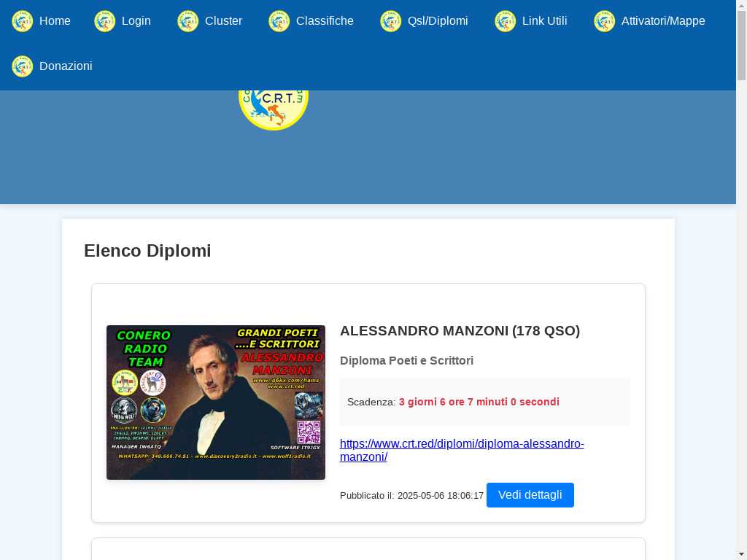This screenshot has width=747, height=560.
Task: Follow the diploma-alessandro-manzoni URL link
Action: [462, 450]
